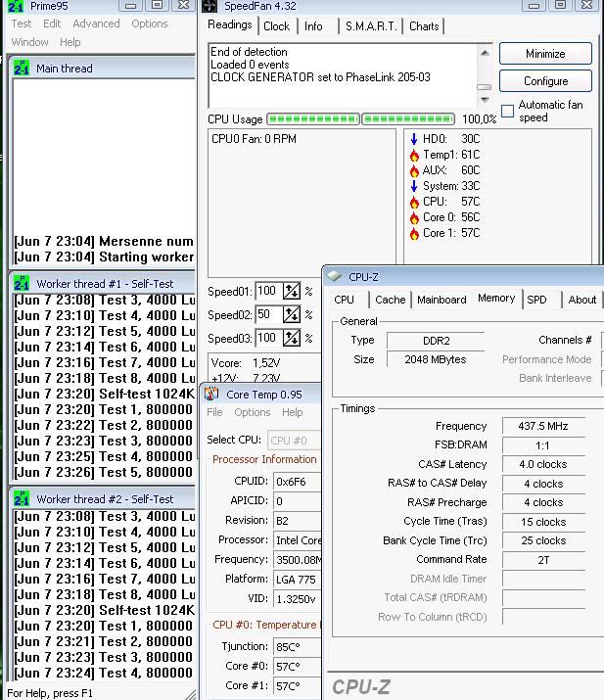
Task: Click the Core 0 flame icon
Action: pyautogui.click(x=414, y=218)
